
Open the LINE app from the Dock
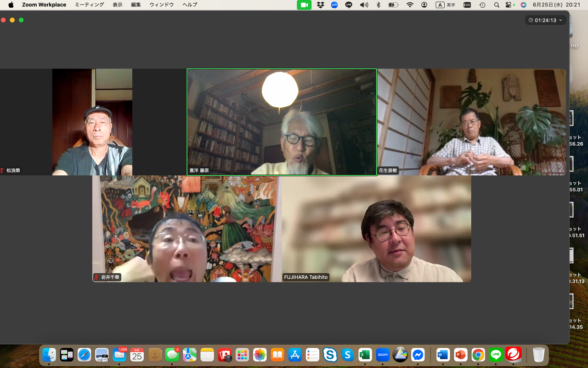point(496,355)
